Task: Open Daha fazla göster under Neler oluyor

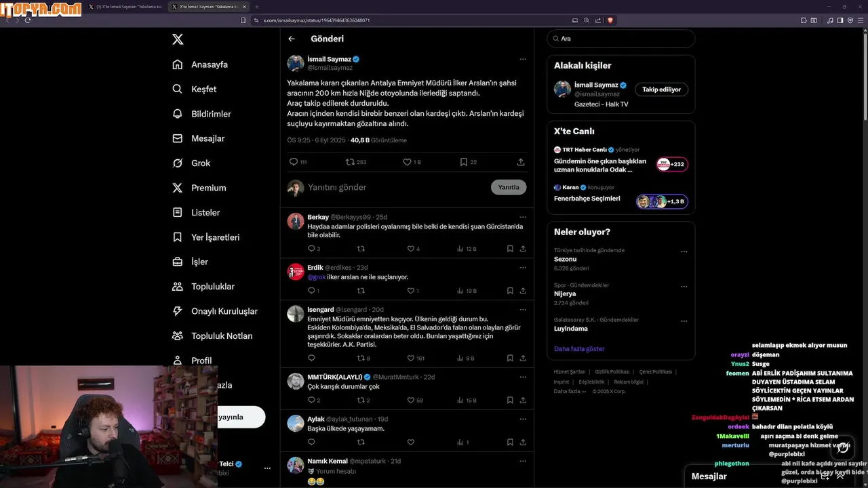Action: (579, 349)
